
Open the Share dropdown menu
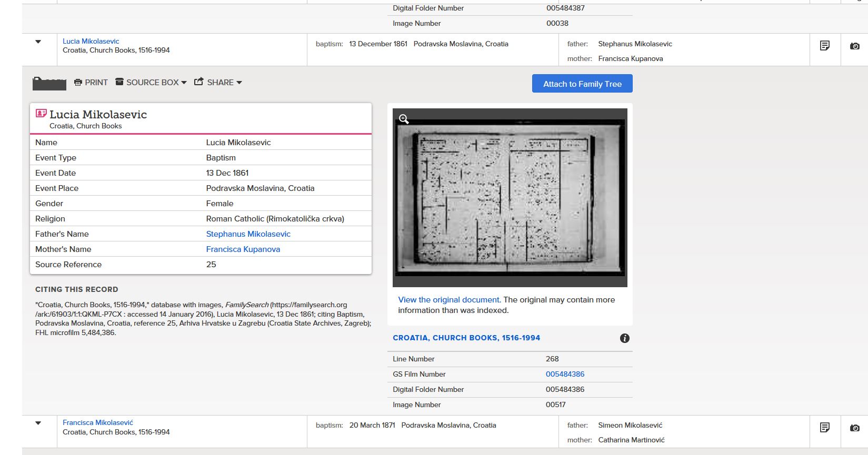[x=218, y=83]
